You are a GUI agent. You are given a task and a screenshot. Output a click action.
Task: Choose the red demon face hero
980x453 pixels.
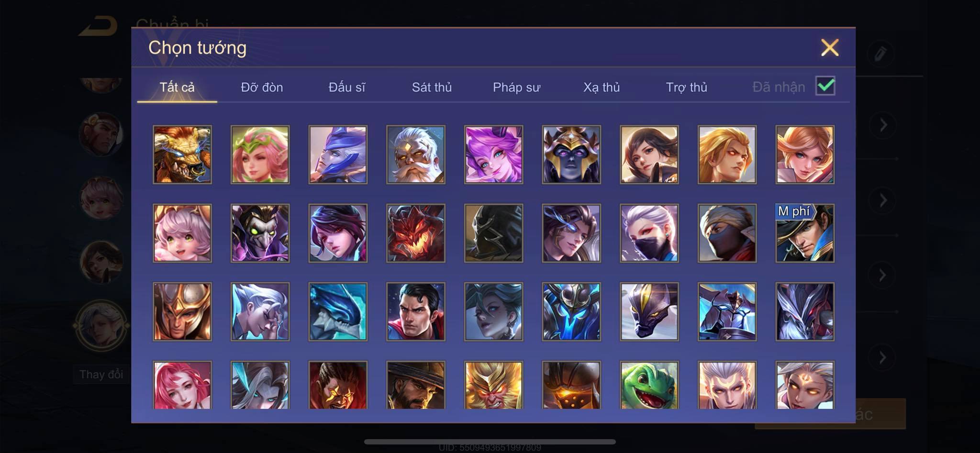click(x=415, y=233)
